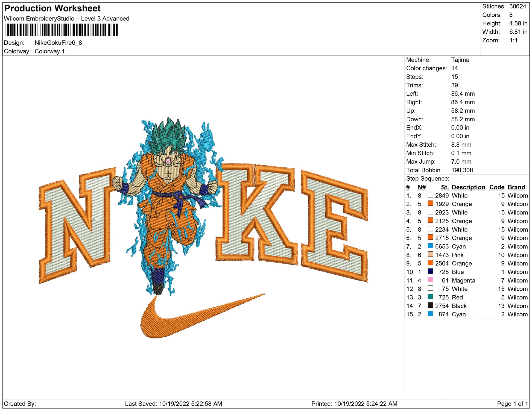Select the orange swatch in stop 2
Screen dimensions: 532x409
click(430, 204)
